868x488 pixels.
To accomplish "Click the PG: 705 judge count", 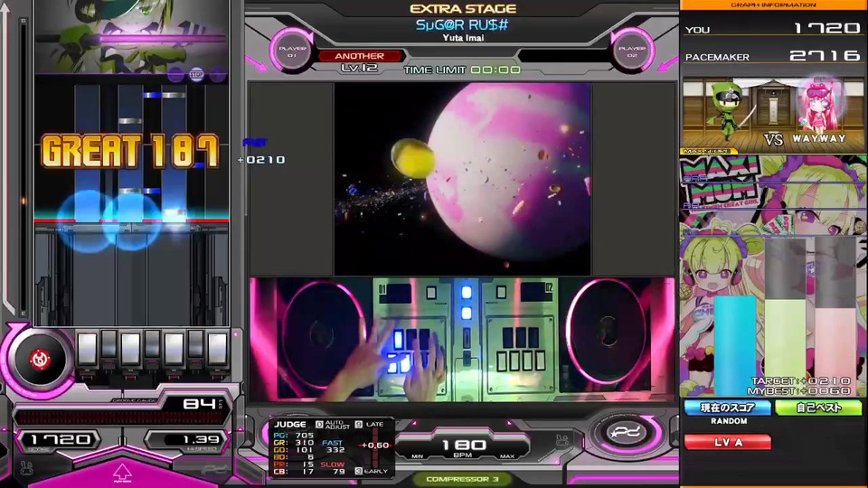I will pos(293,436).
